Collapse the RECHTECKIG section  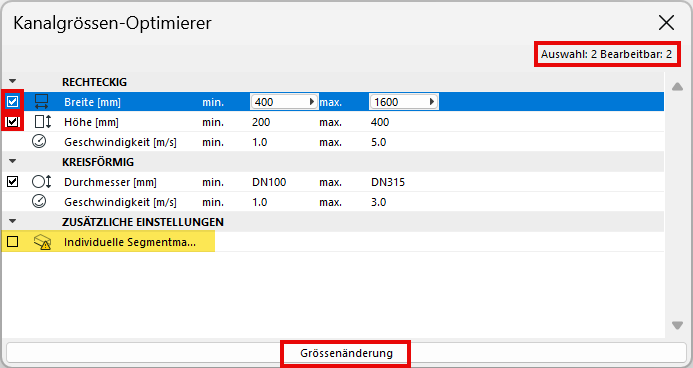(12, 81)
